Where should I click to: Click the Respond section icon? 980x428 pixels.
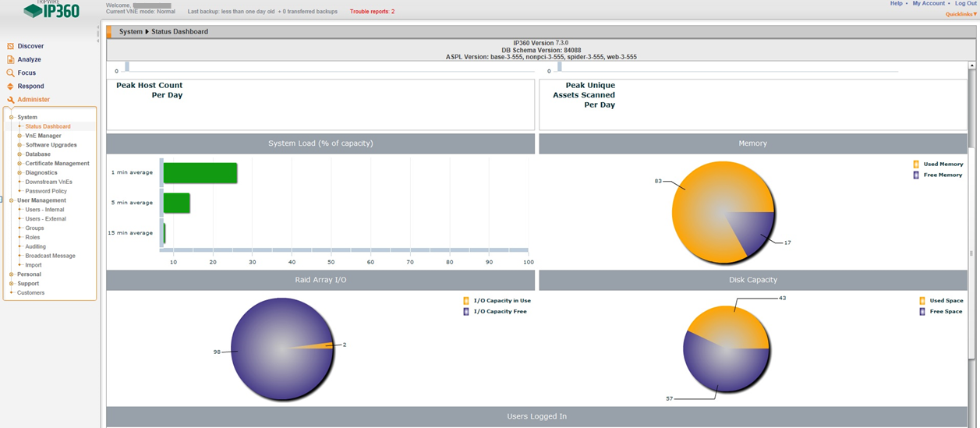point(10,86)
